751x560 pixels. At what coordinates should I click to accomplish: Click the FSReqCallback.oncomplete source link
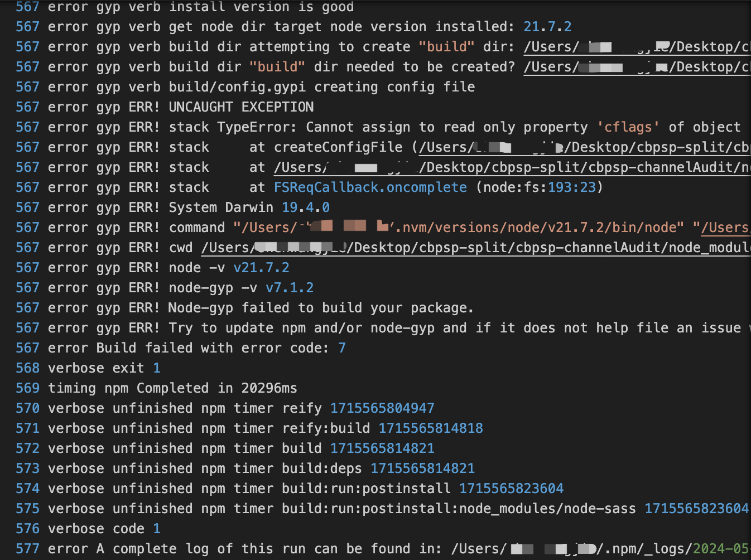click(369, 187)
